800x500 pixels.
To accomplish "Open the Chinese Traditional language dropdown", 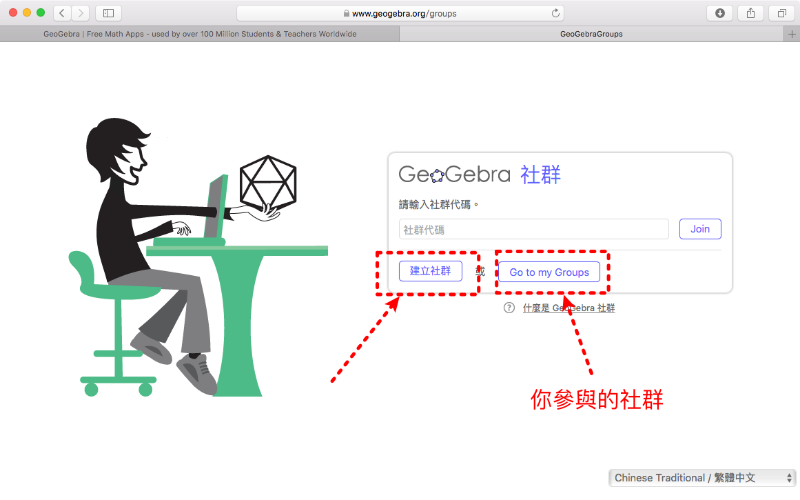I will tap(702, 478).
